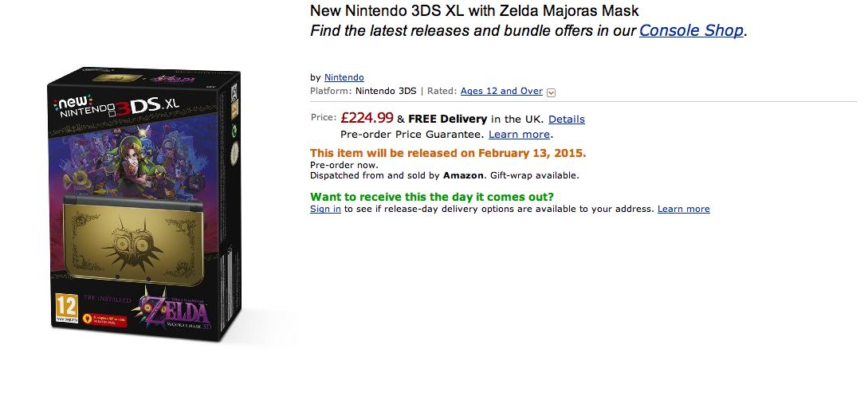This screenshot has height=396, width=868.
Task: Expand the age rating dropdown arrow
Action: [551, 92]
